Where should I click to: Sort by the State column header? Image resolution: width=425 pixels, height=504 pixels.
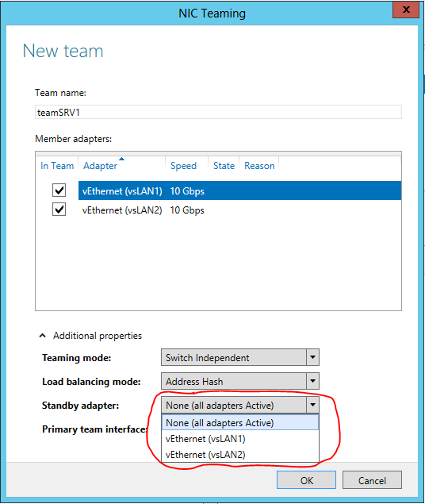coord(224,166)
